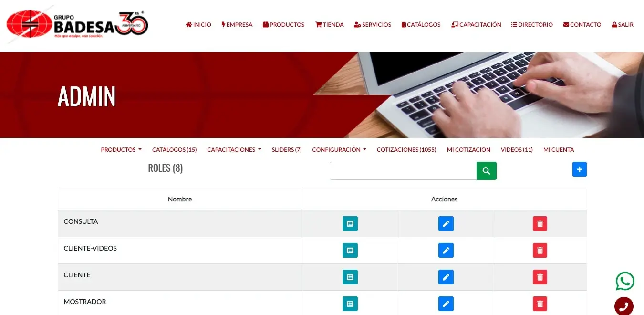This screenshot has height=315, width=644.
Task: Click into the roles search field
Action: click(x=403, y=171)
